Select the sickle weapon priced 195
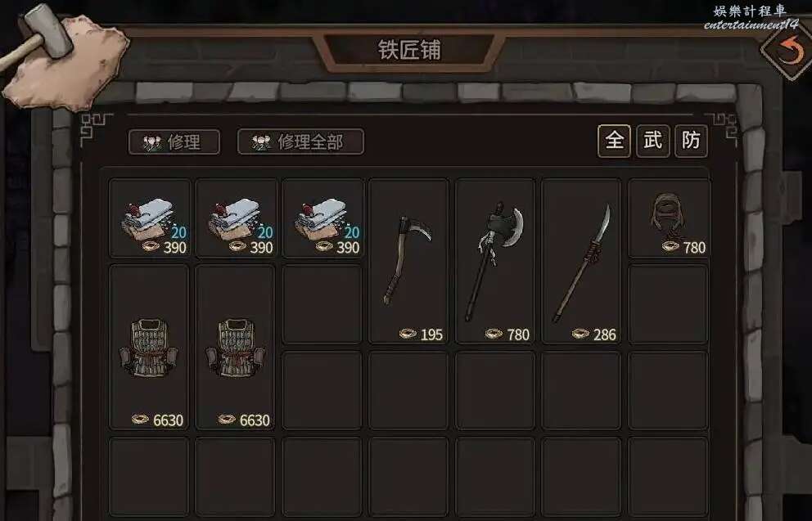Screen dimensions: 812x521 [408, 261]
